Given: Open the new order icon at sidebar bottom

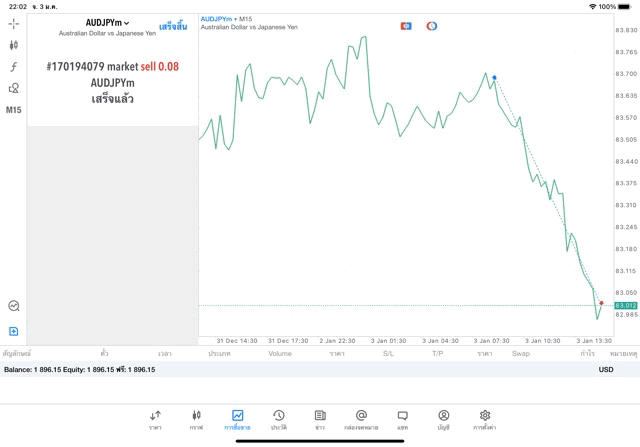Looking at the screenshot, I should [x=14, y=331].
